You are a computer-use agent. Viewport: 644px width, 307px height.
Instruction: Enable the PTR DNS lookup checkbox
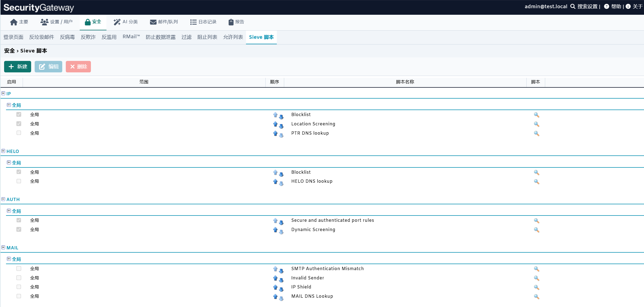pos(19,133)
